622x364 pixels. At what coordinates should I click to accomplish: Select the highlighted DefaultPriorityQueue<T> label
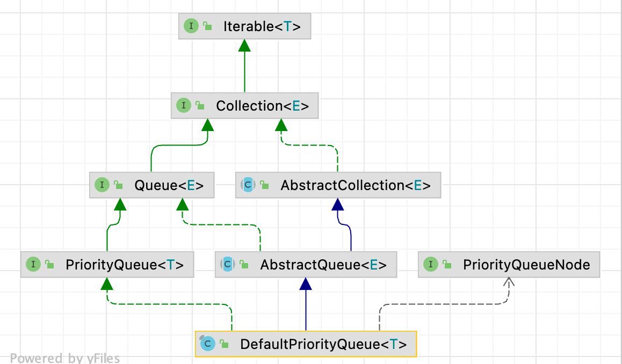(323, 344)
